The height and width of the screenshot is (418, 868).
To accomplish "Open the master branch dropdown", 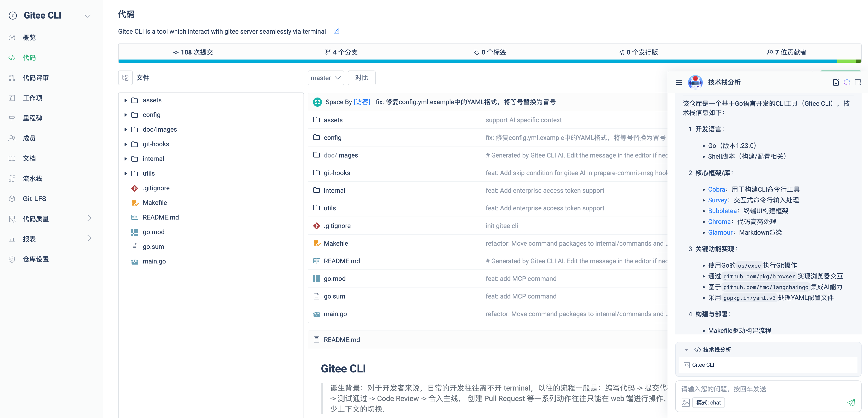I will click(x=325, y=78).
